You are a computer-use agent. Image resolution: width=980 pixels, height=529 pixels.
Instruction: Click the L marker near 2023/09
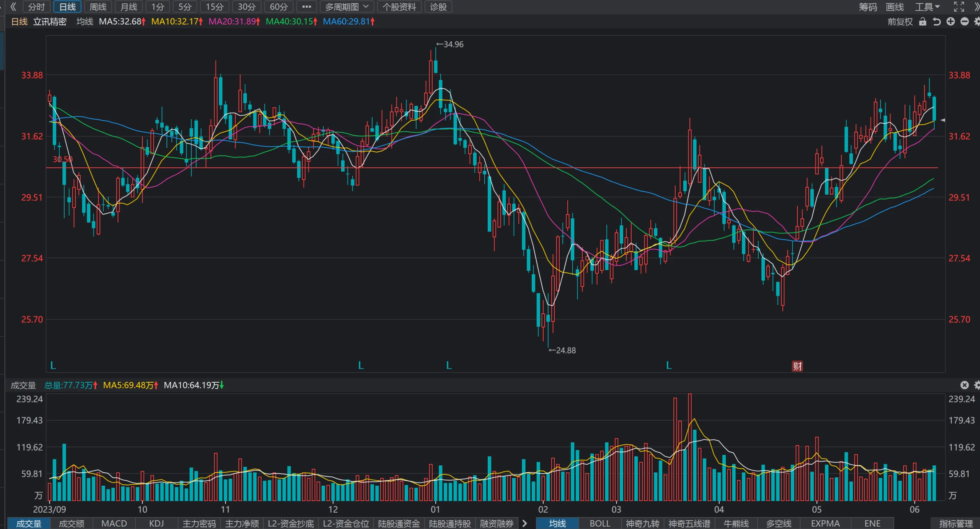pyautogui.click(x=53, y=365)
